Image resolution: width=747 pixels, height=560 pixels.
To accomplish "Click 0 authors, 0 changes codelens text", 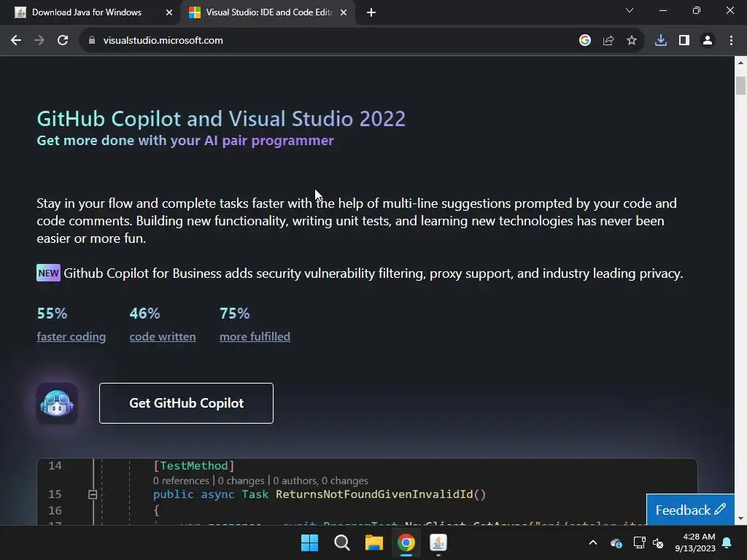I will [321, 481].
